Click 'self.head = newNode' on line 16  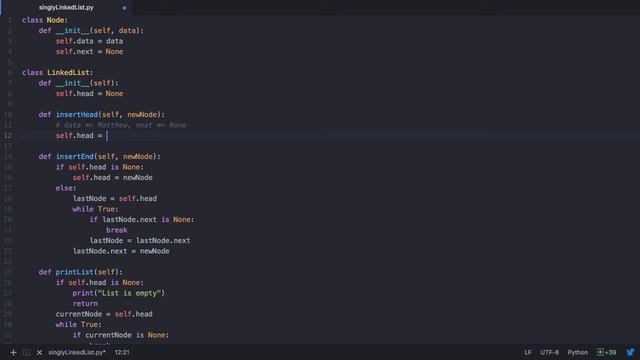point(113,178)
